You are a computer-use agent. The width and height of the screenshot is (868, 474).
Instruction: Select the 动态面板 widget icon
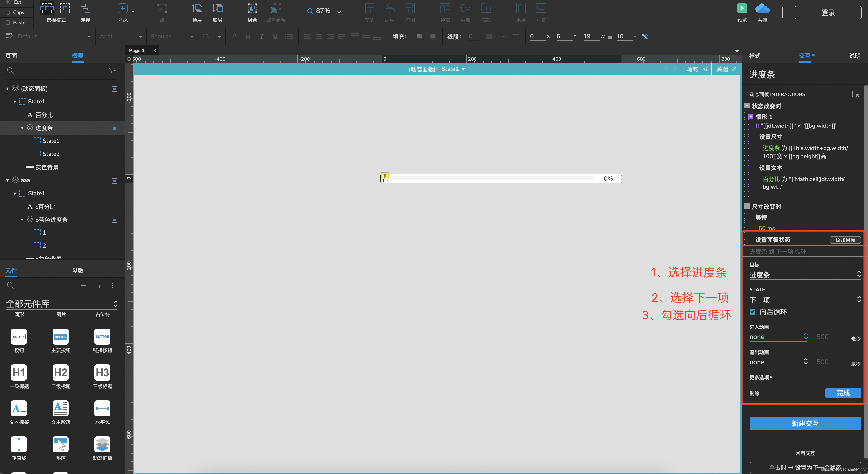(102, 444)
